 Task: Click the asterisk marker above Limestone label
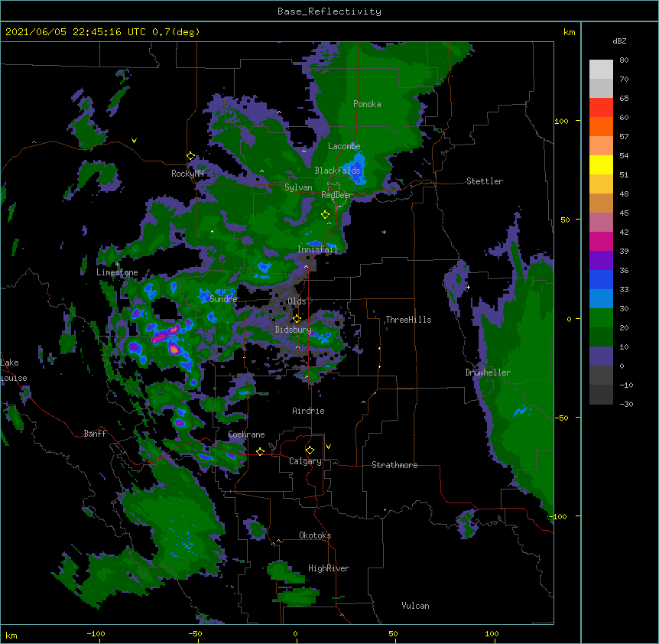tap(117, 265)
